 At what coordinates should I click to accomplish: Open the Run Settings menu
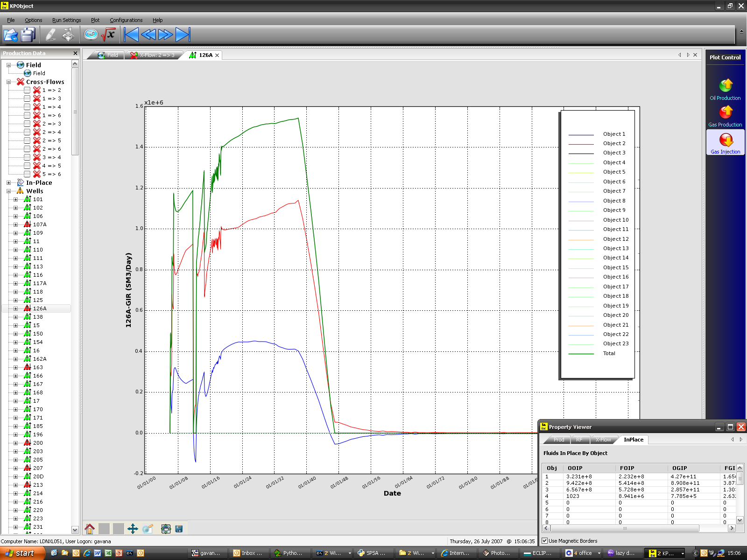[66, 20]
